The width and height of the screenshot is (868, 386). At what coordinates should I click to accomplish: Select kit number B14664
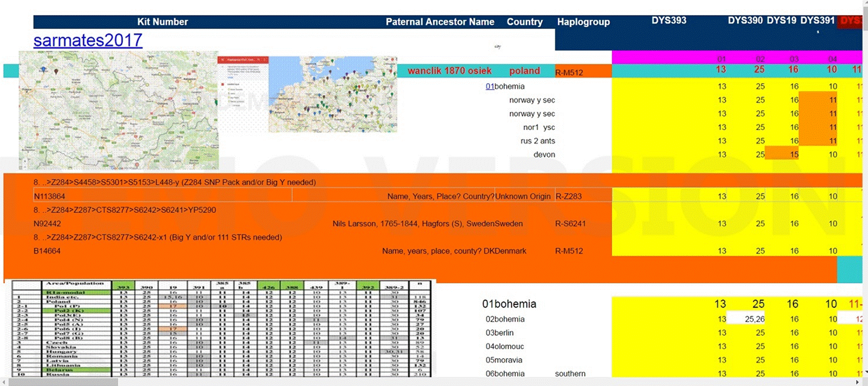[x=47, y=251]
